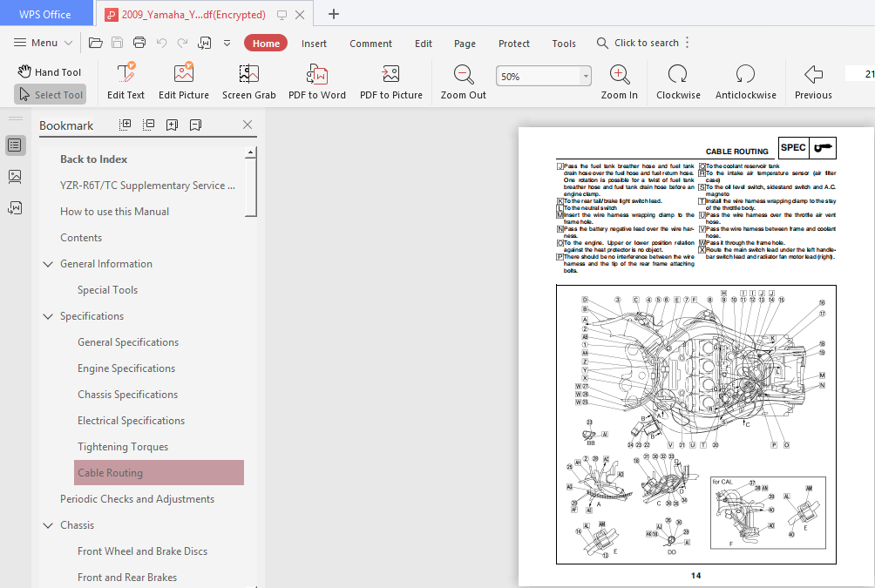Click the Redo arrow icon
Viewport: 875px width, 588px height.
pos(182,43)
